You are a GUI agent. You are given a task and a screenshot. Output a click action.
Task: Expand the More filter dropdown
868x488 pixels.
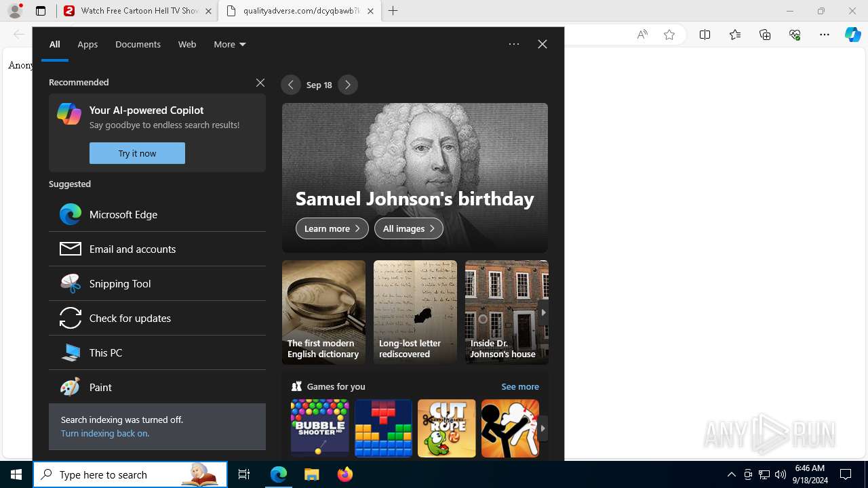point(230,44)
